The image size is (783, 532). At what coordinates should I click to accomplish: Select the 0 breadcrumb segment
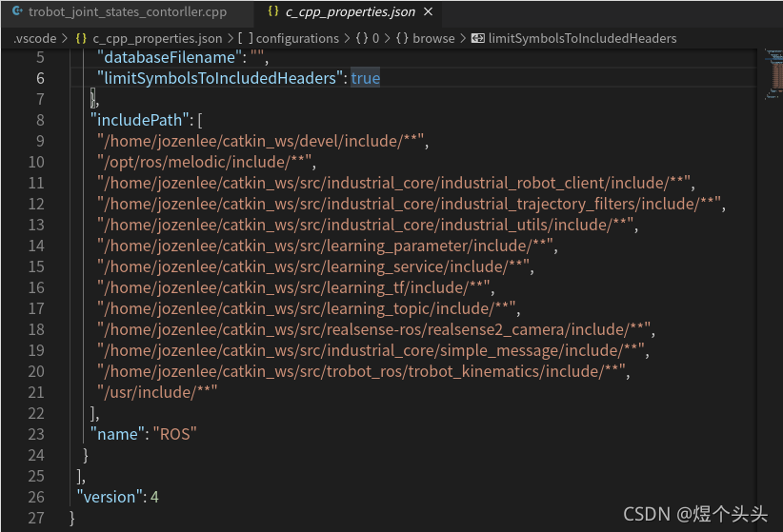(x=375, y=38)
